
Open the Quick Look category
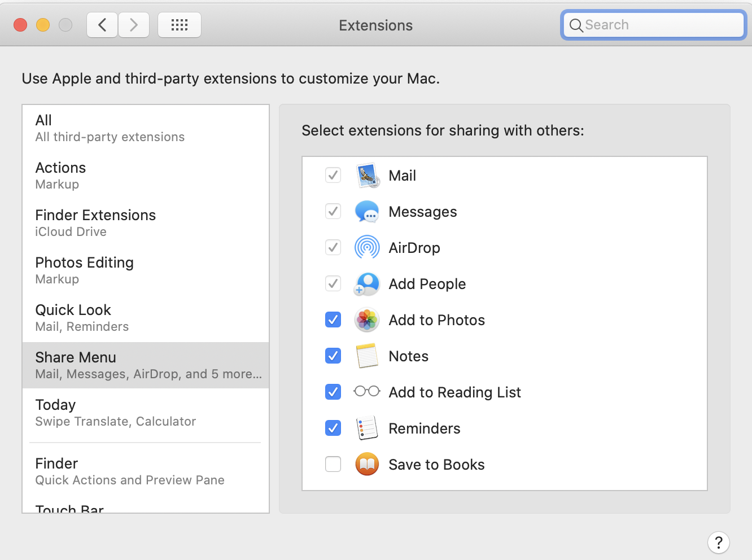click(x=146, y=318)
